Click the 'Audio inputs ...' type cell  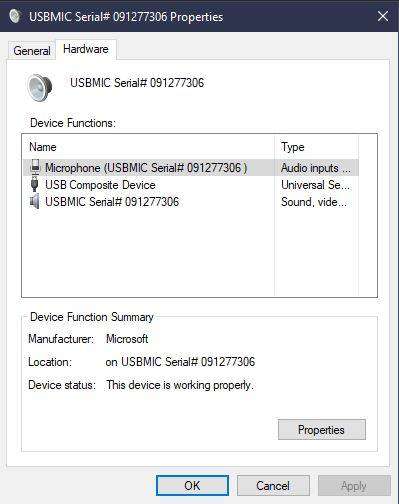(316, 168)
